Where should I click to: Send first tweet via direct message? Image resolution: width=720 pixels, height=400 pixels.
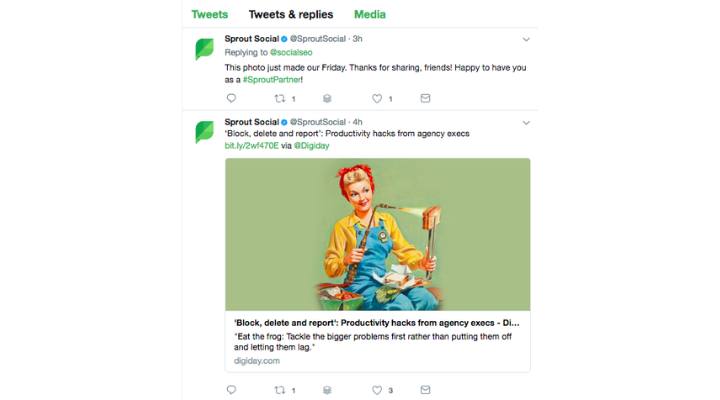tap(425, 98)
